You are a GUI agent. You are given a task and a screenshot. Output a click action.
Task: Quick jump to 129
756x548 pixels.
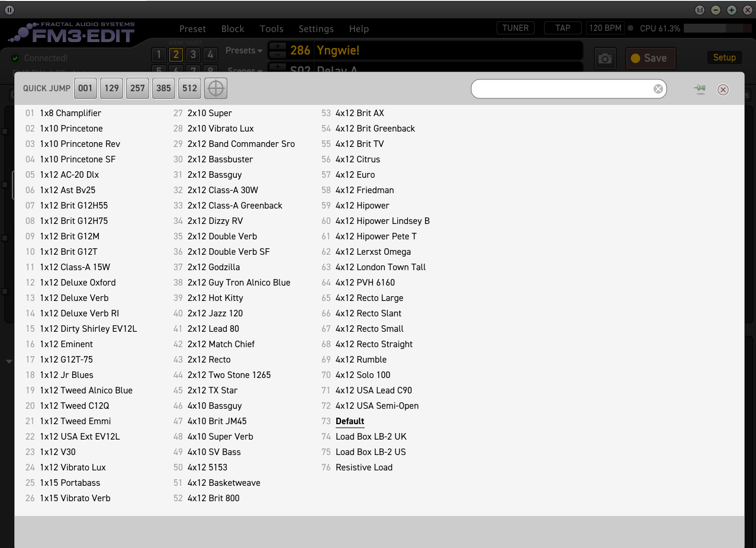[x=111, y=88]
